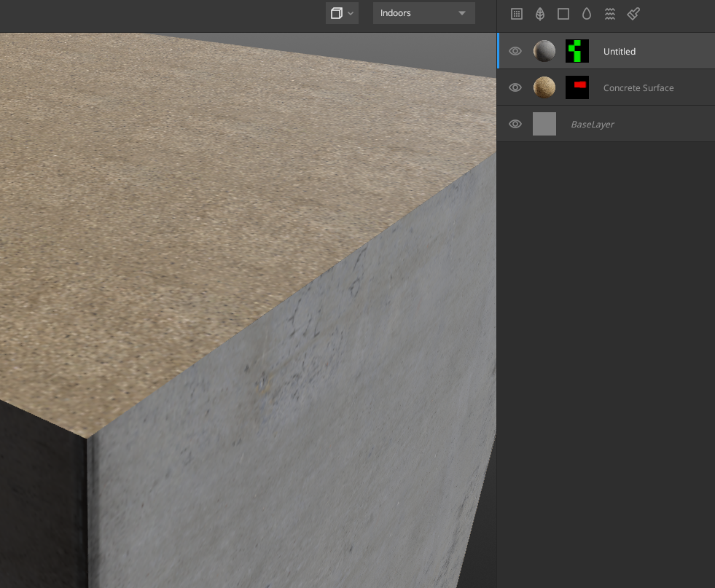Select the green mask thumbnail on Untitled
Viewport: 715px width, 588px height.
tap(577, 51)
